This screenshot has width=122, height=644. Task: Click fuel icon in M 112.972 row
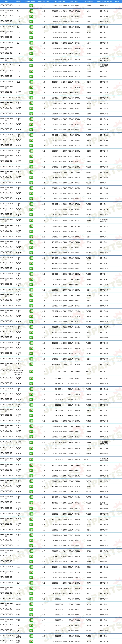pos(31,476)
